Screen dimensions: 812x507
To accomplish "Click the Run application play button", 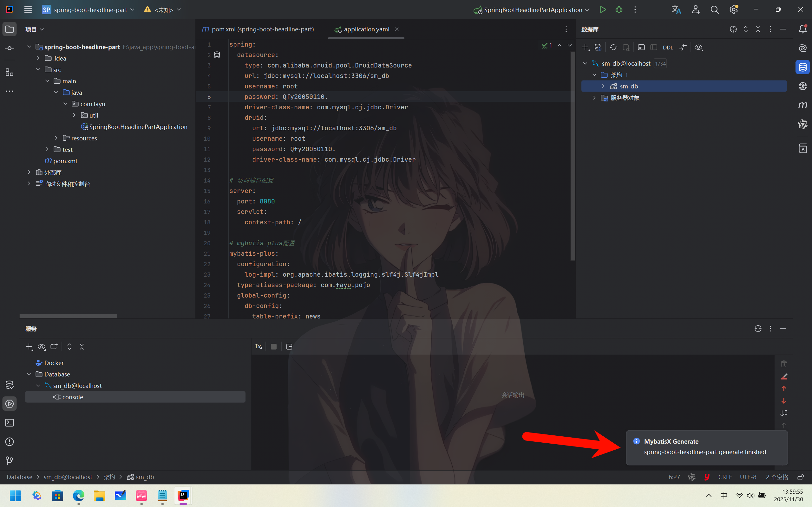I will click(x=603, y=10).
